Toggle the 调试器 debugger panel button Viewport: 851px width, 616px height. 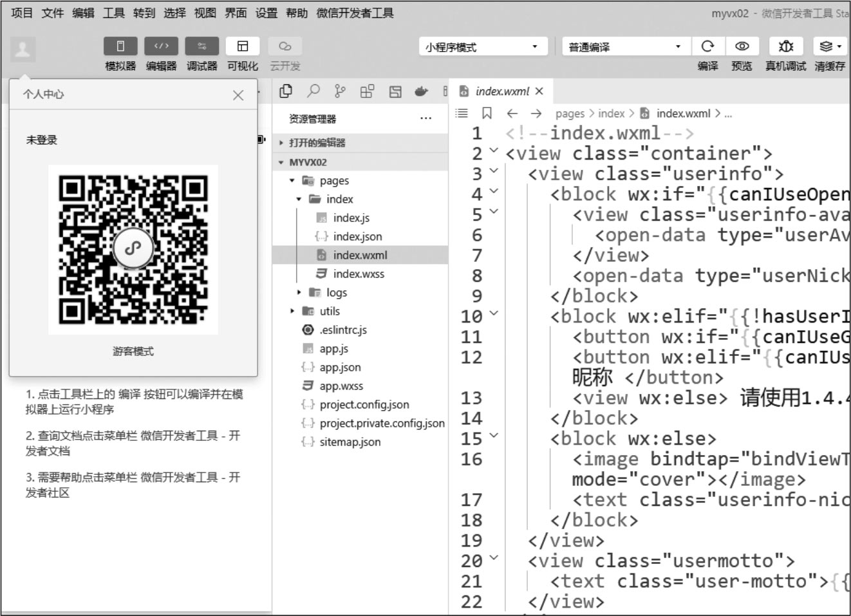201,46
